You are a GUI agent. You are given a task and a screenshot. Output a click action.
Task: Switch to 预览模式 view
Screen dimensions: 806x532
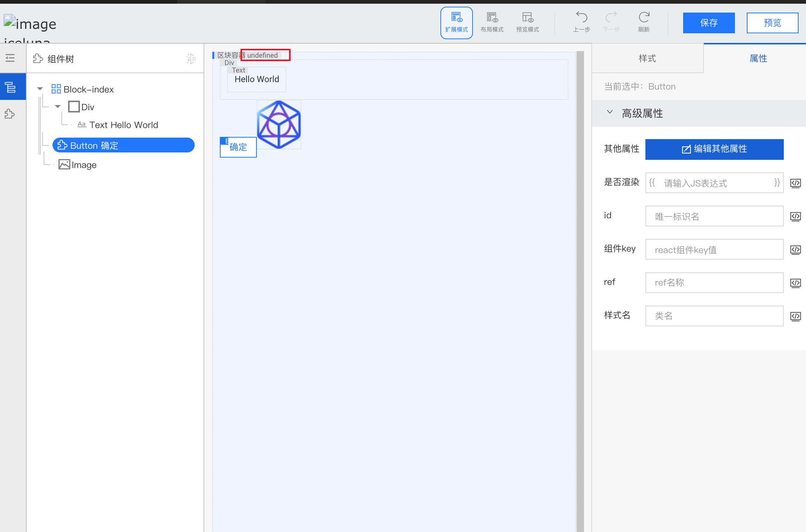tap(527, 21)
